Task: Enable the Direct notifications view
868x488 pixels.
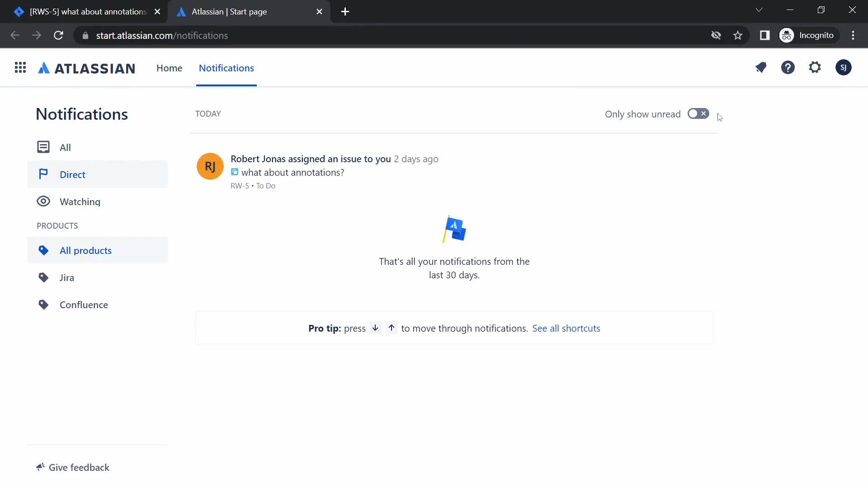Action: click(x=72, y=174)
